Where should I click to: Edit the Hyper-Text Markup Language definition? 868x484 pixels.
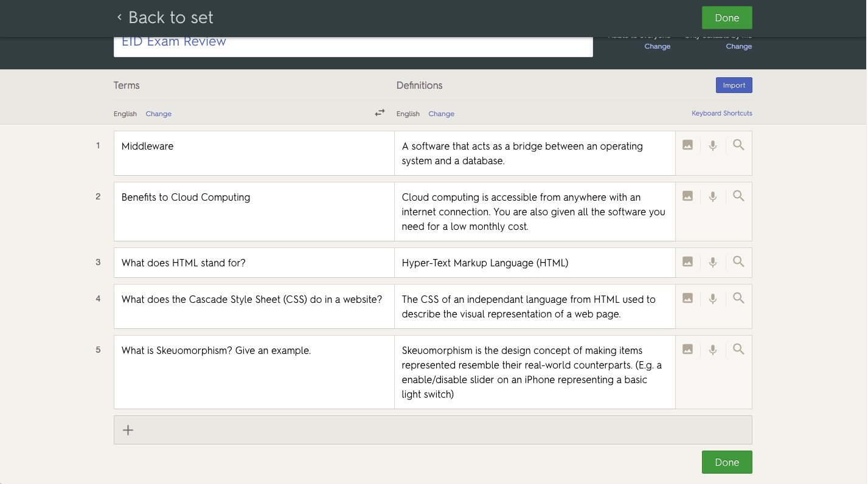534,263
